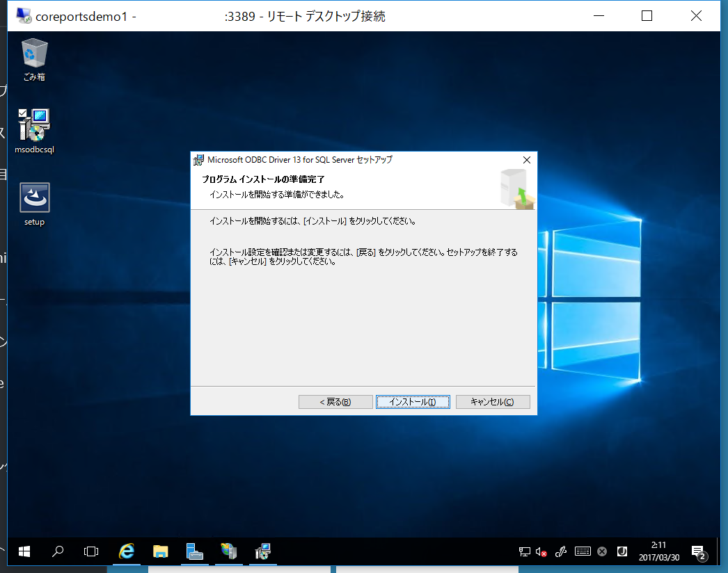Close the Remote Desktop connection window
Viewport: 728px width, 573px height.
(x=696, y=16)
